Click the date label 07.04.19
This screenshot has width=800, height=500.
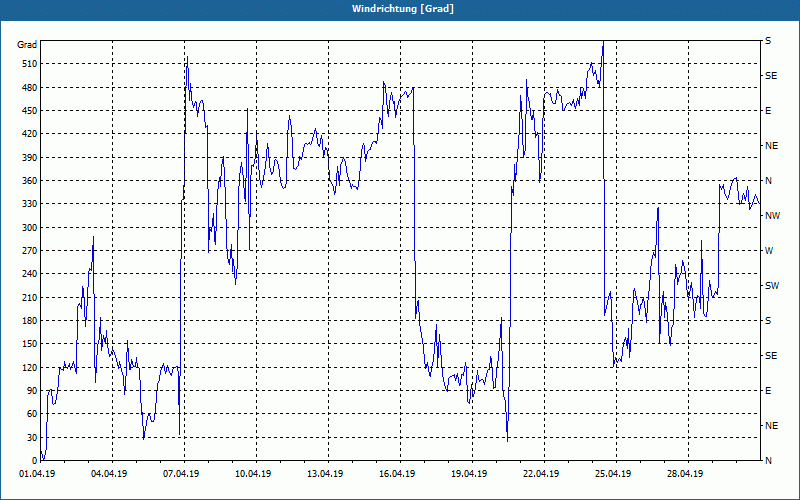[x=181, y=474]
